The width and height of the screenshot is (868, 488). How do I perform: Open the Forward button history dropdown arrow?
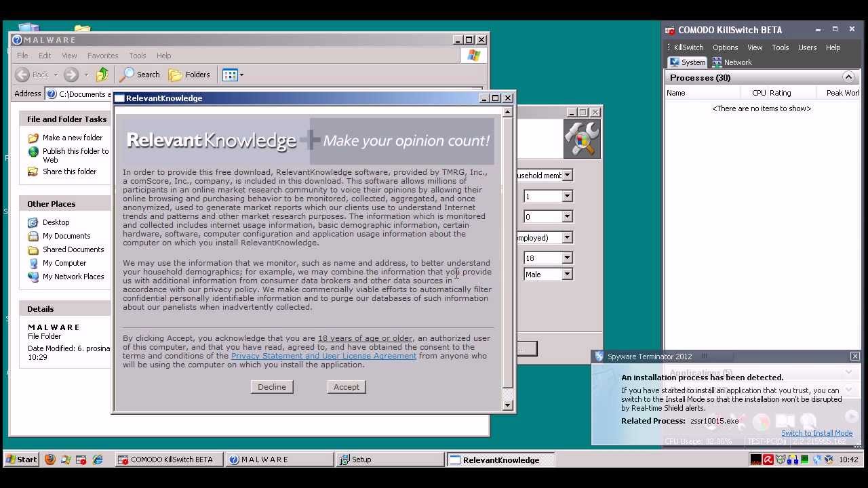point(86,75)
